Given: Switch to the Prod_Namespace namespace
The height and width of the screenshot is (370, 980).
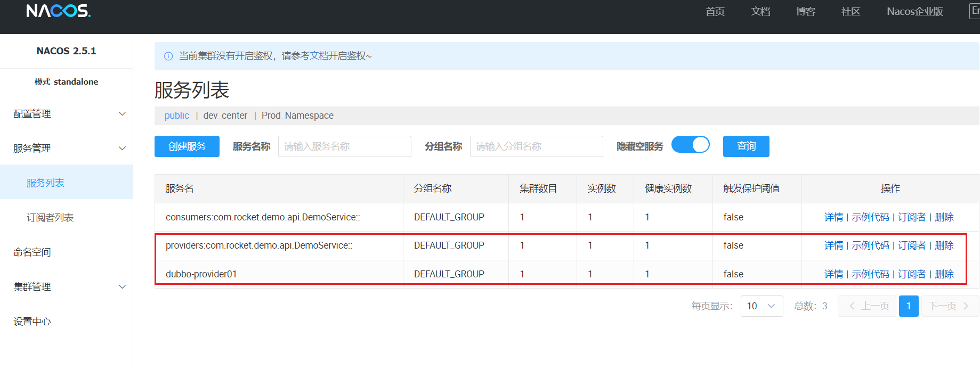Looking at the screenshot, I should click(x=297, y=116).
